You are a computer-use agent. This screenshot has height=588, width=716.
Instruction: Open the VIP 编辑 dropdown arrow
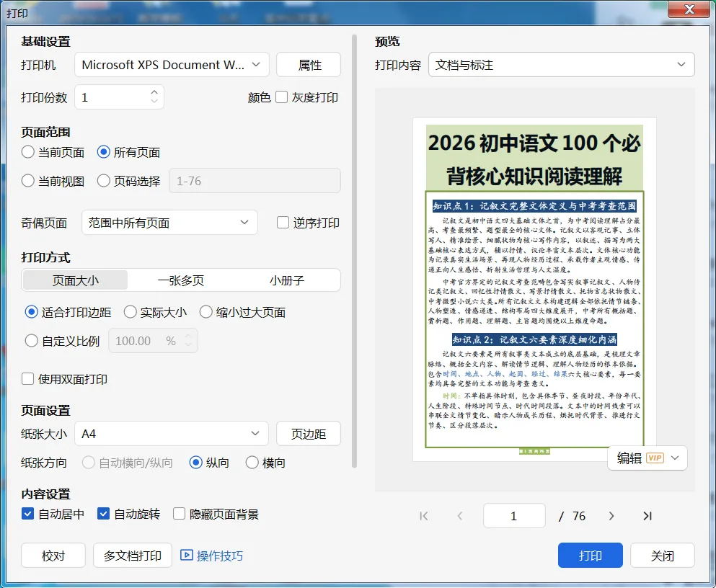pos(675,458)
